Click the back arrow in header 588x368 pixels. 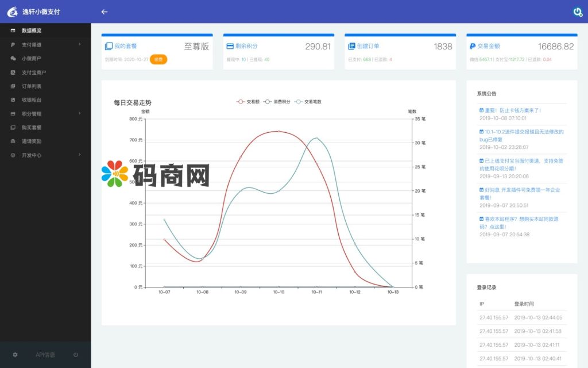[105, 11]
